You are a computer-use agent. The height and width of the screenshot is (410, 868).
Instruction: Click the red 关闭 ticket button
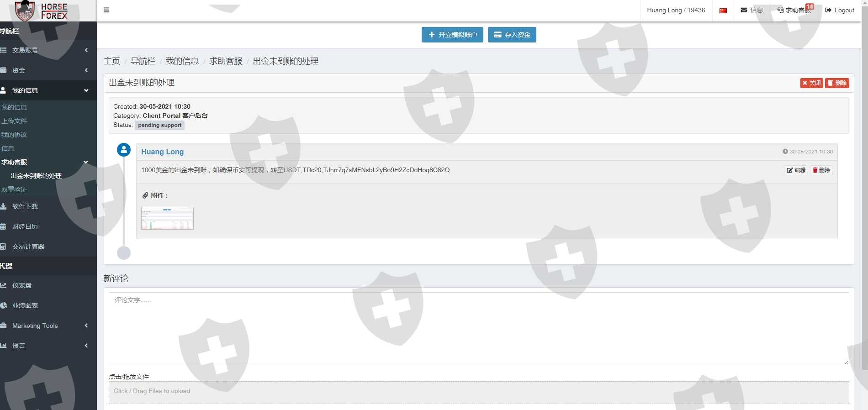pos(811,83)
